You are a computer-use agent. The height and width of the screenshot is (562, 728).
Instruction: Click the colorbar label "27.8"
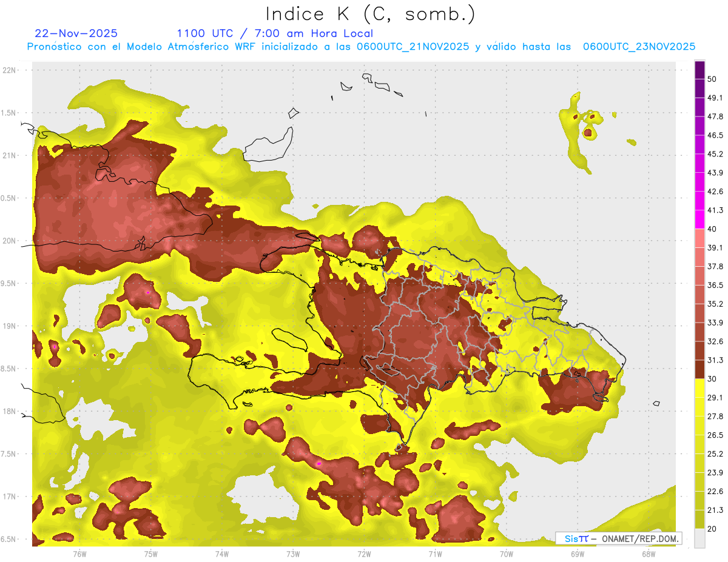tap(715, 416)
